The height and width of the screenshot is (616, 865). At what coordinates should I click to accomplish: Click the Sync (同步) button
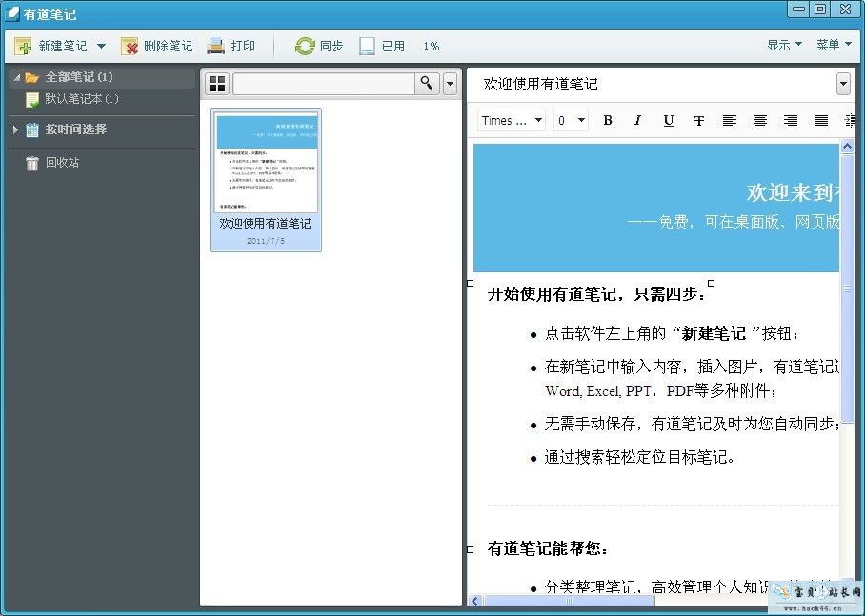tap(319, 46)
